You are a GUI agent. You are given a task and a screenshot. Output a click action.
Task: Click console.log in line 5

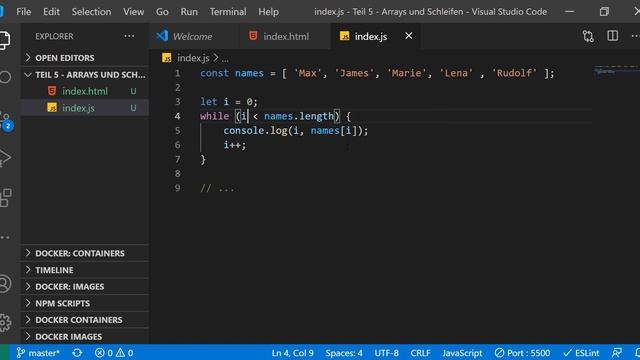pos(255,131)
